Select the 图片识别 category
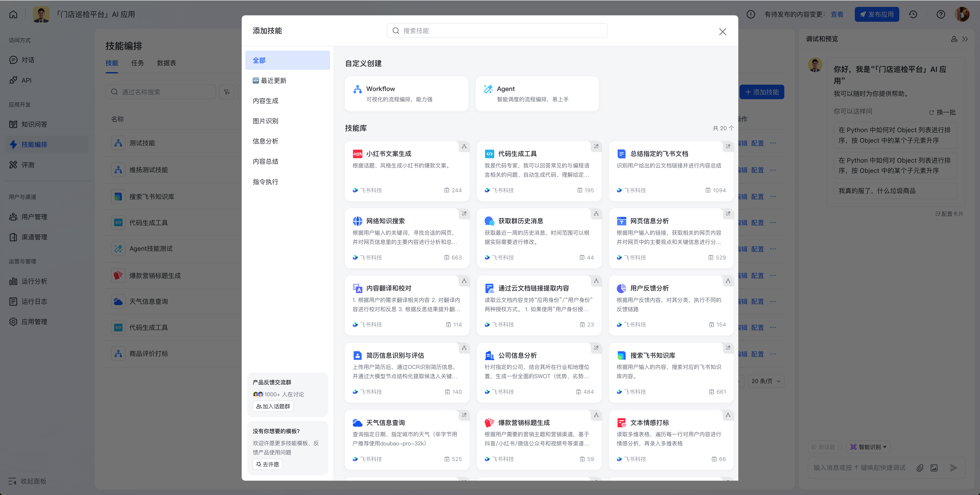 288,121
